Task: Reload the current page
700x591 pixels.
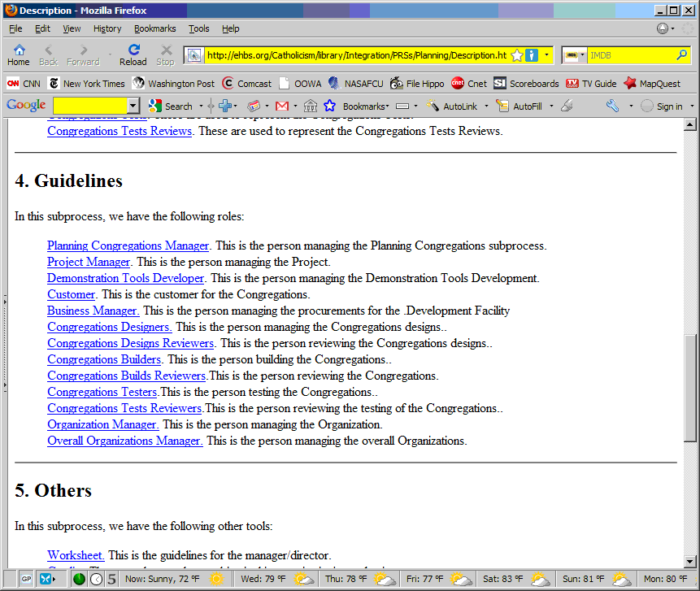Action: pos(133,55)
